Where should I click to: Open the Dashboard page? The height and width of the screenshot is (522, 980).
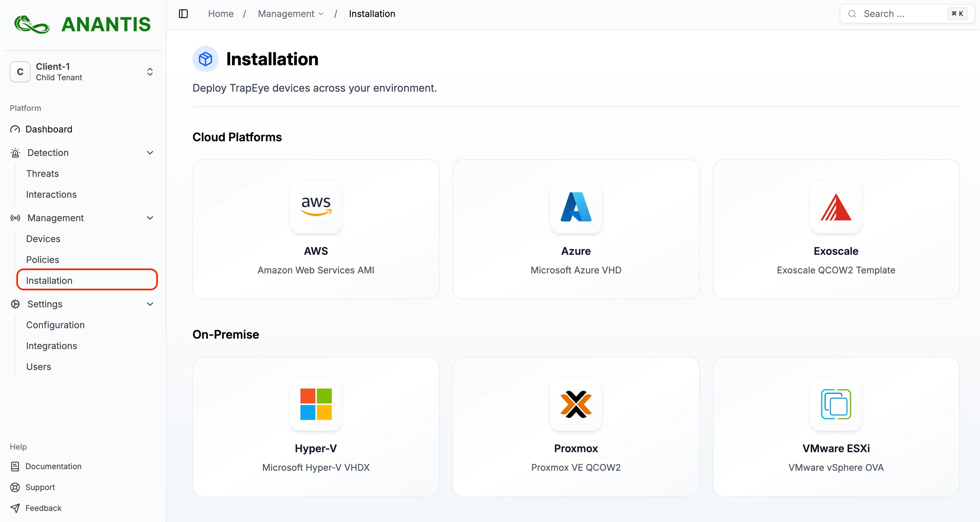49,129
